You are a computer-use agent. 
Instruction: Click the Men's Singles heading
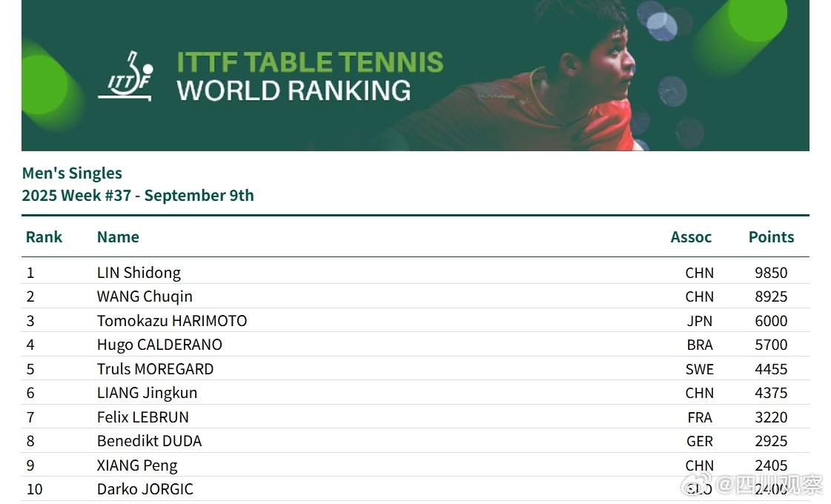click(x=72, y=173)
